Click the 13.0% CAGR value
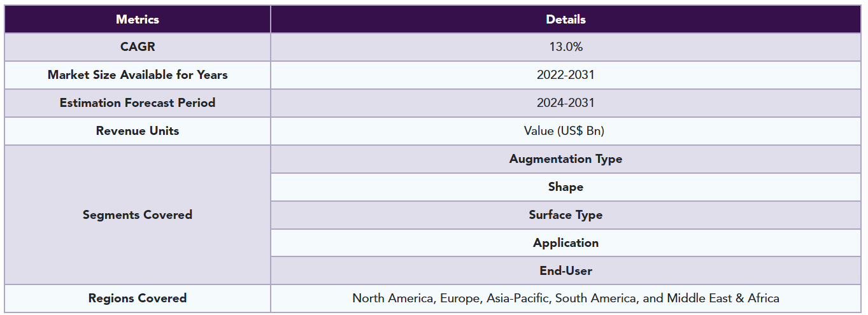This screenshot has height=315, width=868. click(566, 47)
